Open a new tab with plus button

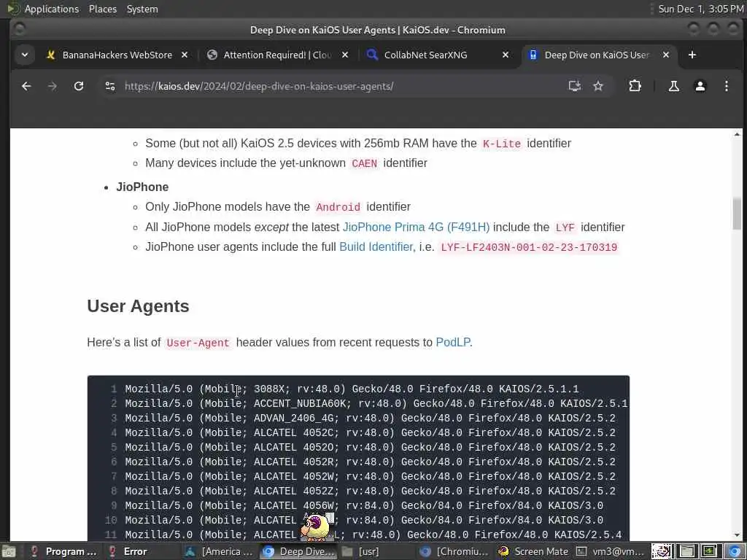[x=692, y=55]
